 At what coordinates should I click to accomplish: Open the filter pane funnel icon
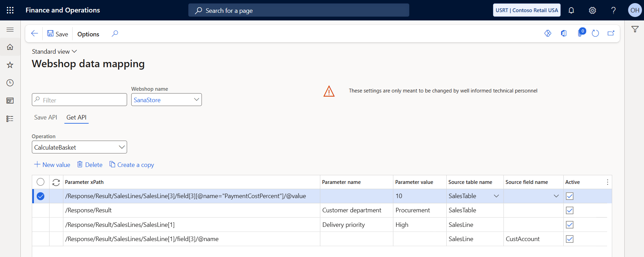point(635,29)
